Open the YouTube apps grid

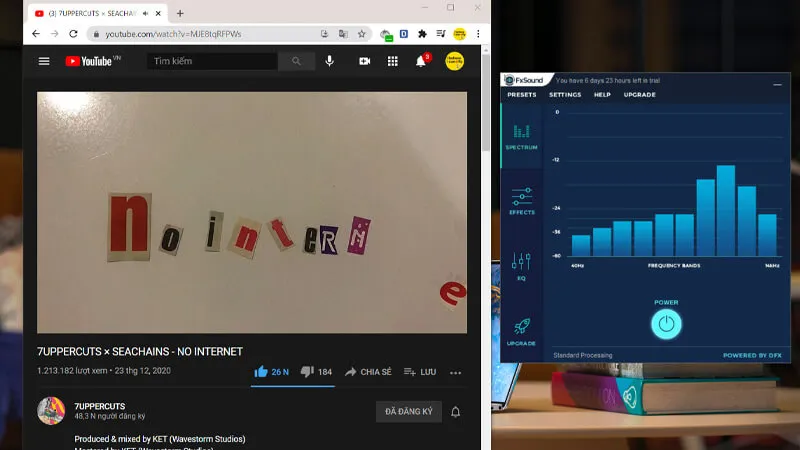pyautogui.click(x=393, y=61)
